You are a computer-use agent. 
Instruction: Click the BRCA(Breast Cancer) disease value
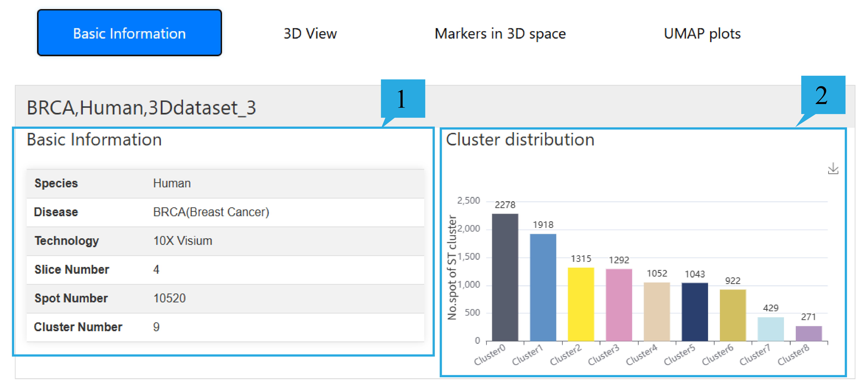[x=211, y=212]
